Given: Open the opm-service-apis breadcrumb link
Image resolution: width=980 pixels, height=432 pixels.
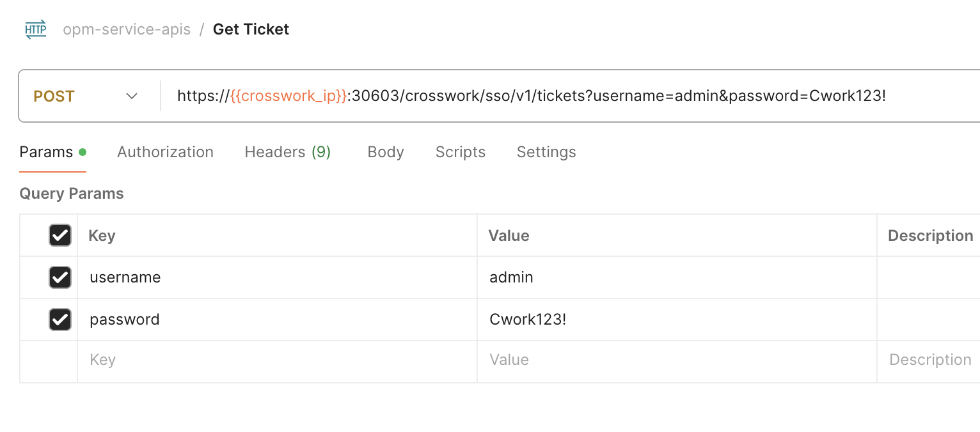Looking at the screenshot, I should point(127,29).
